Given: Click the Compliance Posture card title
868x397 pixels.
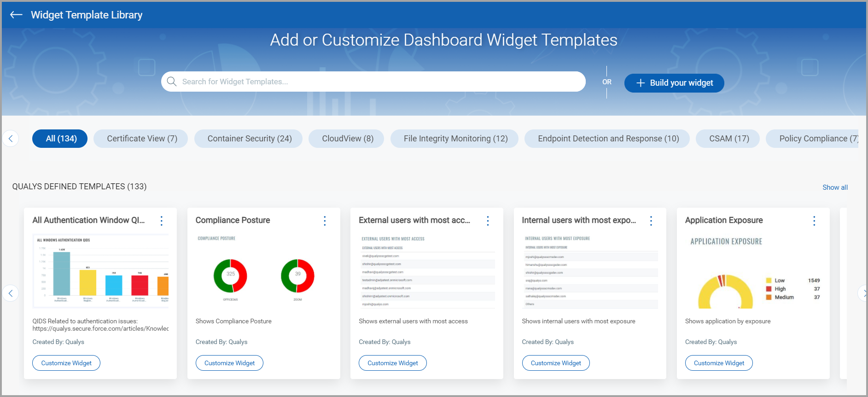Looking at the screenshot, I should (x=233, y=220).
